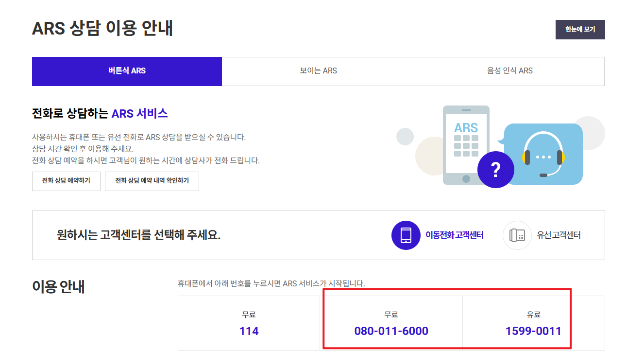Viewport: 644px width, 352px height.
Task: Switch to the 보이는 ARS tab
Action: point(318,71)
